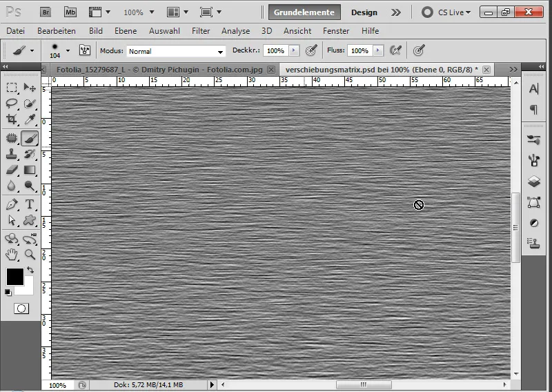The image size is (552, 392).
Task: Select the Path Selection tool
Action: [12, 220]
